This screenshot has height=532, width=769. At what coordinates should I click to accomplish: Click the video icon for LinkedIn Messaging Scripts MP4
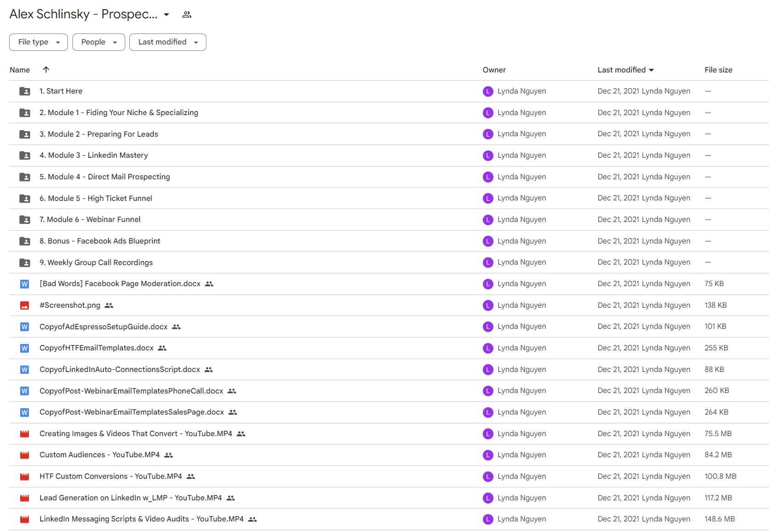(x=25, y=520)
